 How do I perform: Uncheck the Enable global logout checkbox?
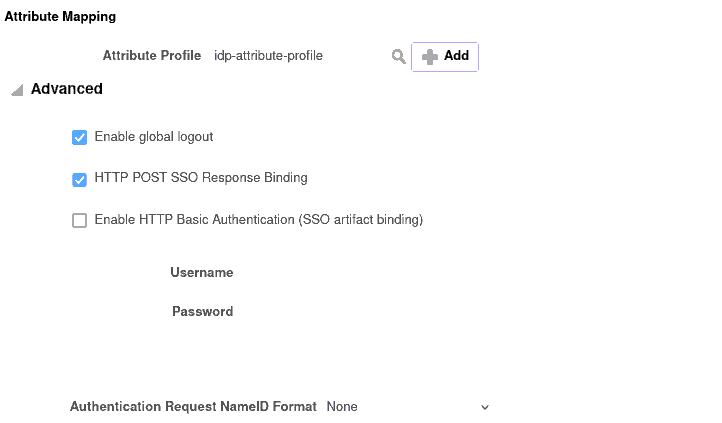coord(80,137)
